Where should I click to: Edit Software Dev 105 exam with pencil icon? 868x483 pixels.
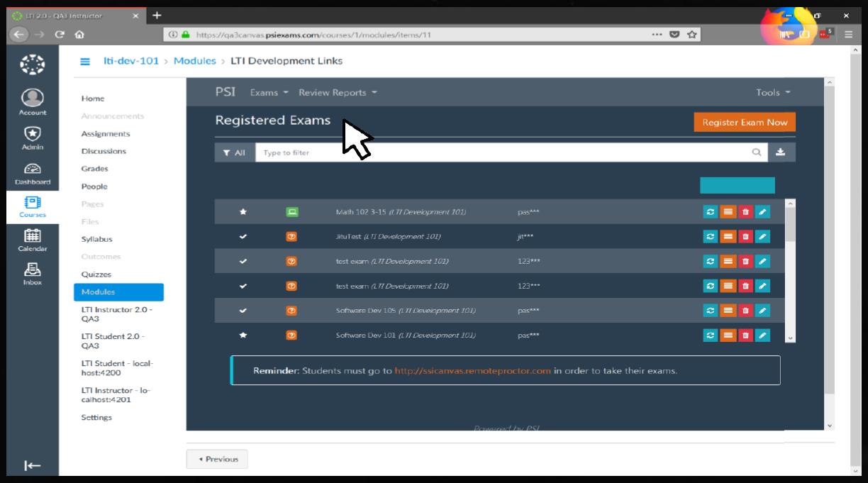pos(762,311)
